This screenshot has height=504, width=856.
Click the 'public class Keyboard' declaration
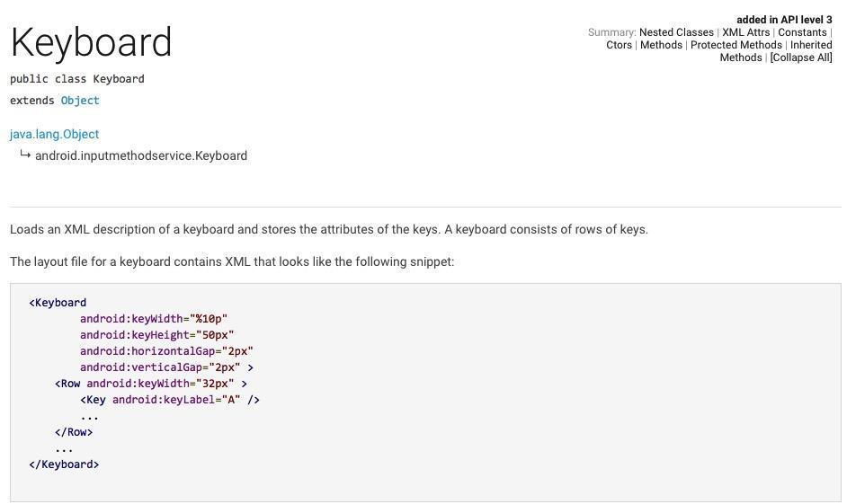click(77, 79)
